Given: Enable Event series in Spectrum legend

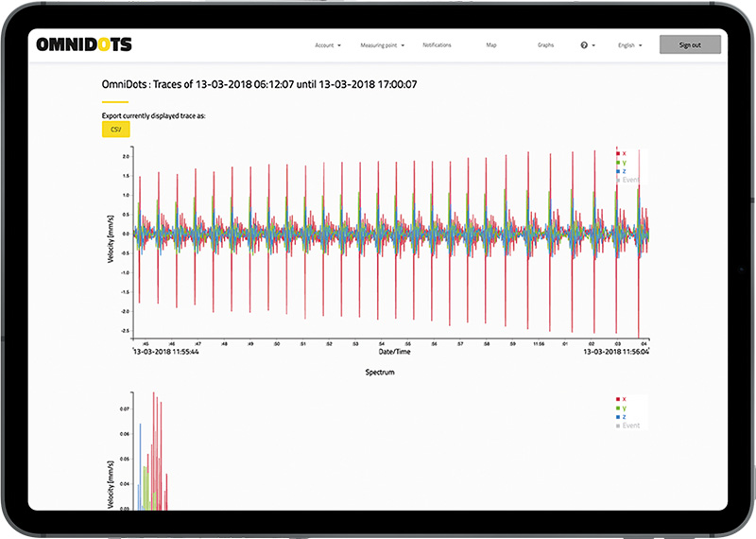Looking at the screenshot, I should click(x=628, y=426).
